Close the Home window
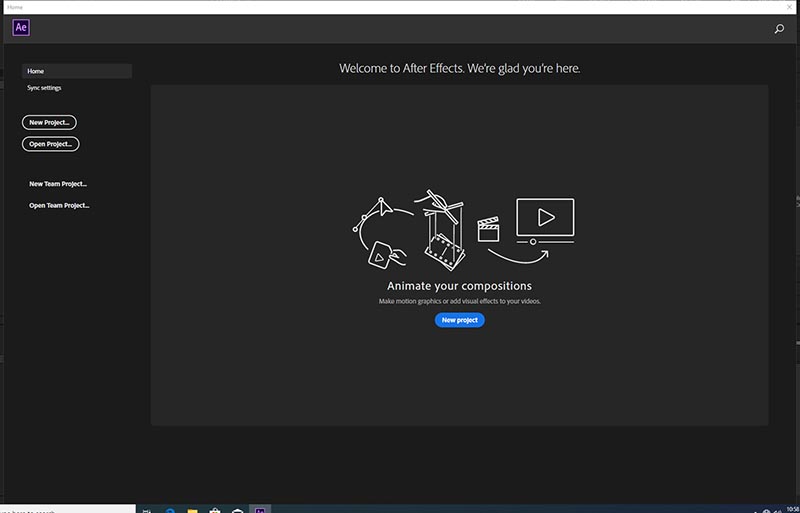 [789, 7]
